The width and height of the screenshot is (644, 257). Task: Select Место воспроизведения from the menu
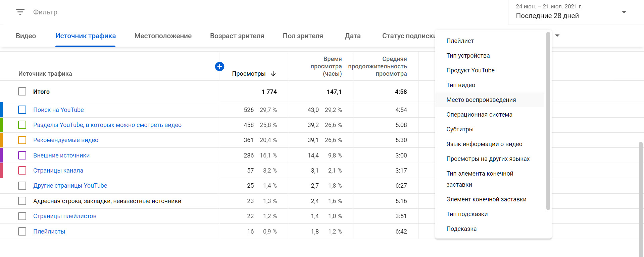(x=481, y=100)
